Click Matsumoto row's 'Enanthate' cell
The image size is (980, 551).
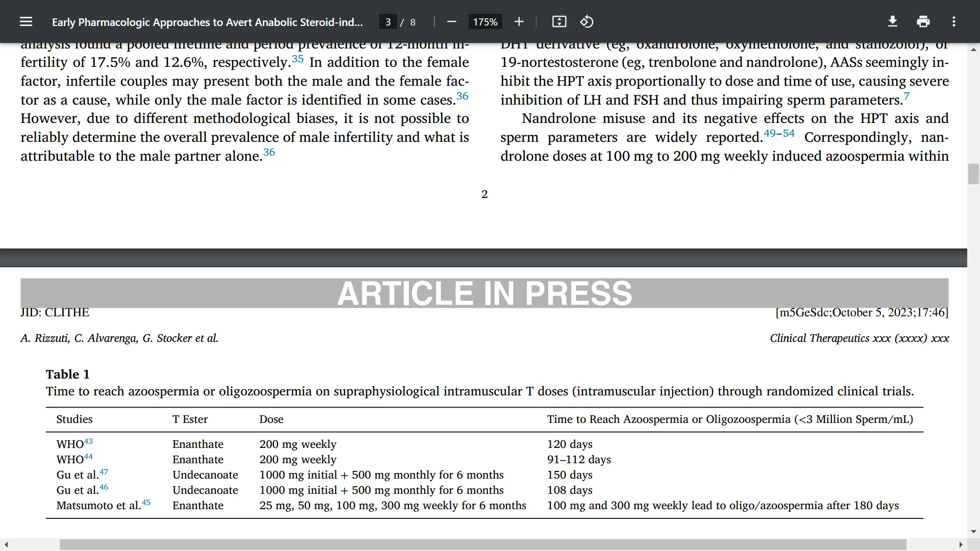coord(198,506)
